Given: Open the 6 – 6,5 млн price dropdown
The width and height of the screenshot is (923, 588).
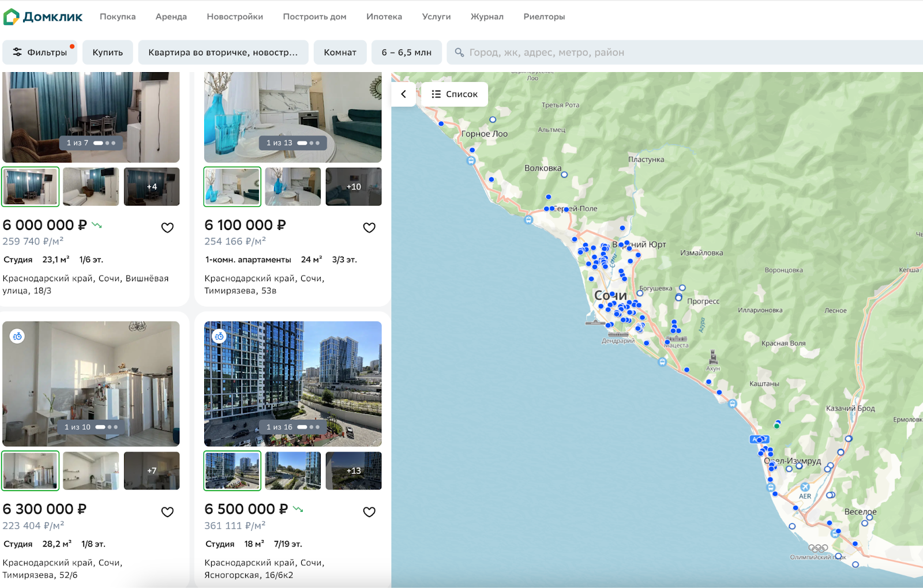Looking at the screenshot, I should tap(407, 52).
